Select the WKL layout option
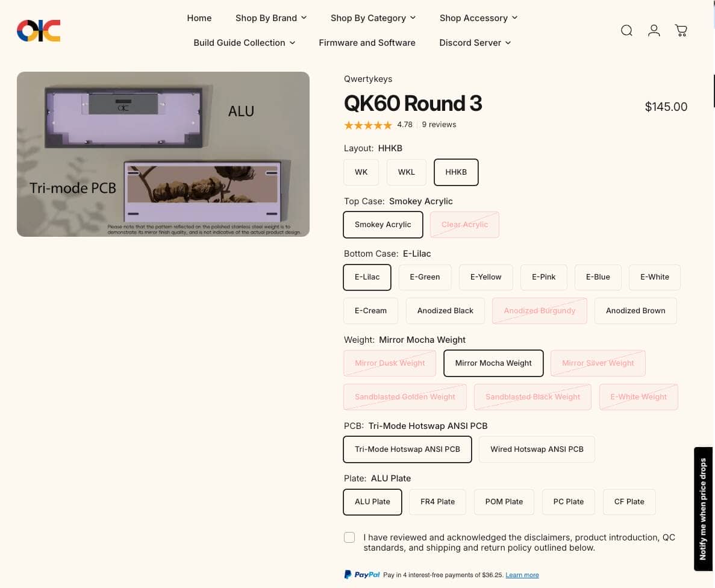715x588 pixels. 406,172
